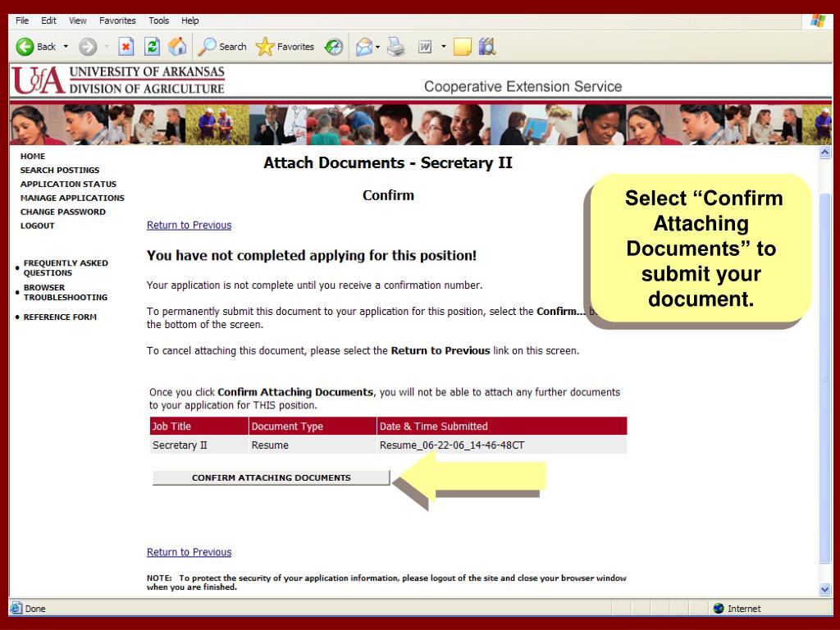The height and width of the screenshot is (630, 840).
Task: Print the page with printer icon
Action: pos(396,47)
